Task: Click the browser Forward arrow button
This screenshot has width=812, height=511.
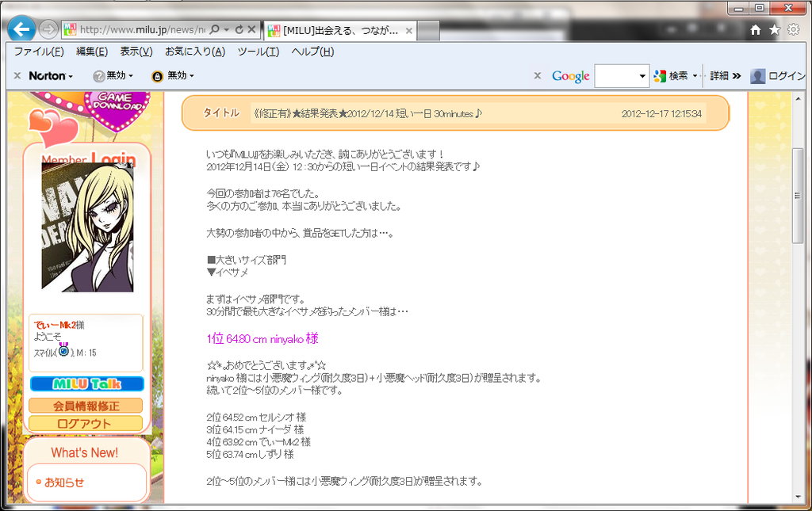Action: (x=48, y=29)
